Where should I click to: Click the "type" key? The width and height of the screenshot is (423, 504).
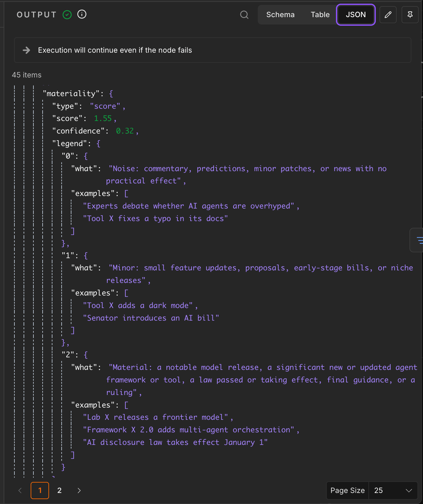coord(65,106)
